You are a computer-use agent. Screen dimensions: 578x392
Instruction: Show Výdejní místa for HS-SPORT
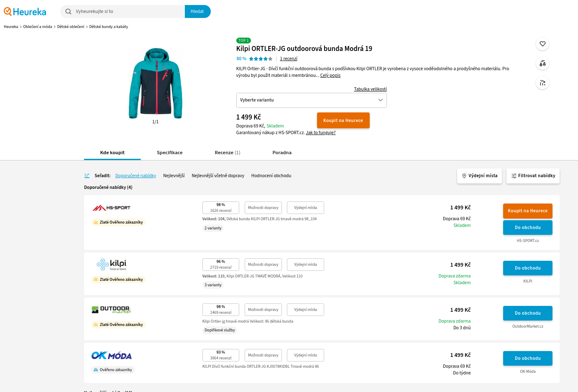coord(305,208)
